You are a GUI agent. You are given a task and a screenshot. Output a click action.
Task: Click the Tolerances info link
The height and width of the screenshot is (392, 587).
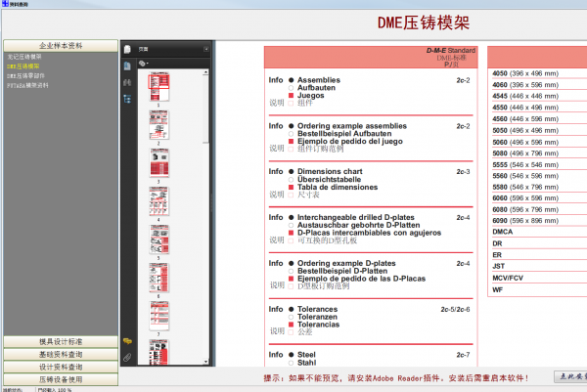[x=317, y=309]
